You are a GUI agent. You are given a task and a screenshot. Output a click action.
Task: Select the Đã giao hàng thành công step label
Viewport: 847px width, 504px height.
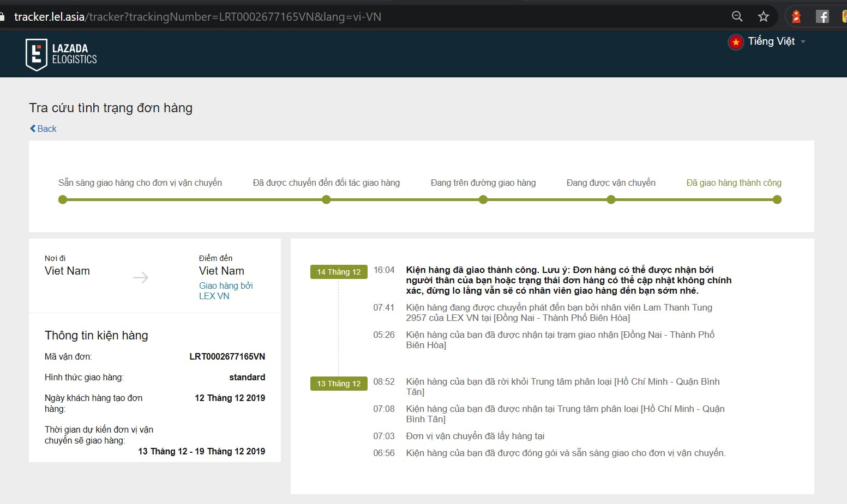pos(734,183)
